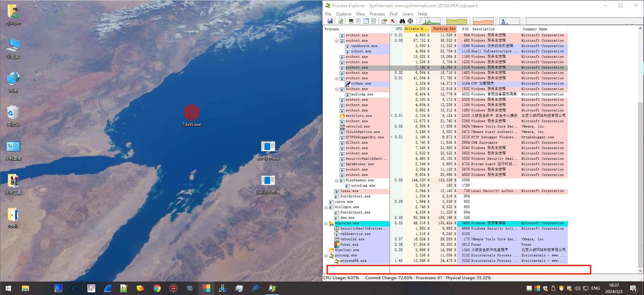Open the File menu
Screen dimensions: 644x295
pyautogui.click(x=328, y=14)
